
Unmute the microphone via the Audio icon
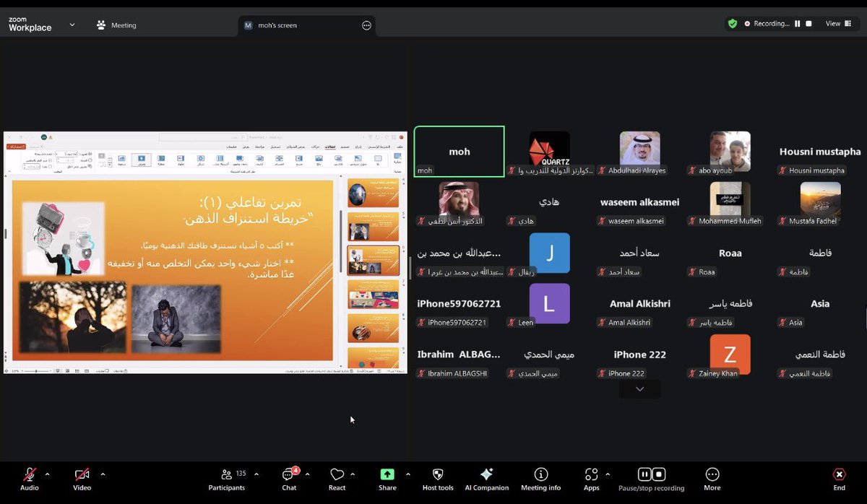pyautogui.click(x=29, y=475)
